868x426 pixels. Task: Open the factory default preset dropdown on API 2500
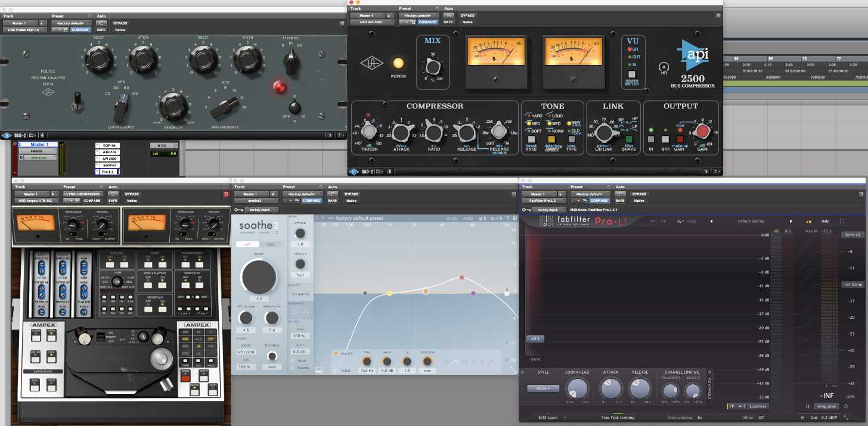click(418, 15)
